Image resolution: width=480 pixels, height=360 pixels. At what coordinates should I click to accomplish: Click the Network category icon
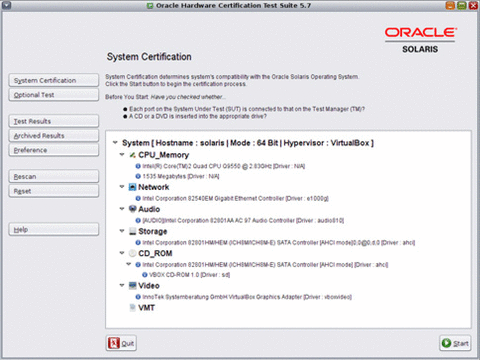[132, 187]
